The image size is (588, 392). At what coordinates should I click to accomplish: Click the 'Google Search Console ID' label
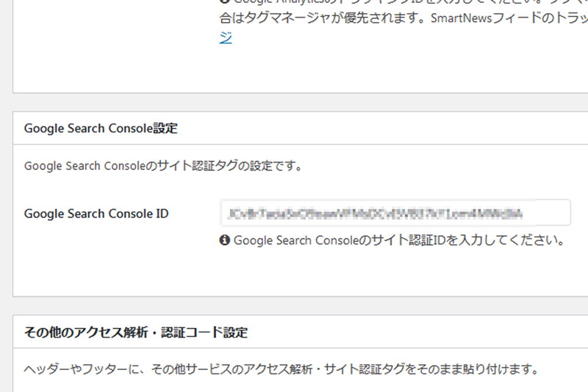tap(96, 213)
